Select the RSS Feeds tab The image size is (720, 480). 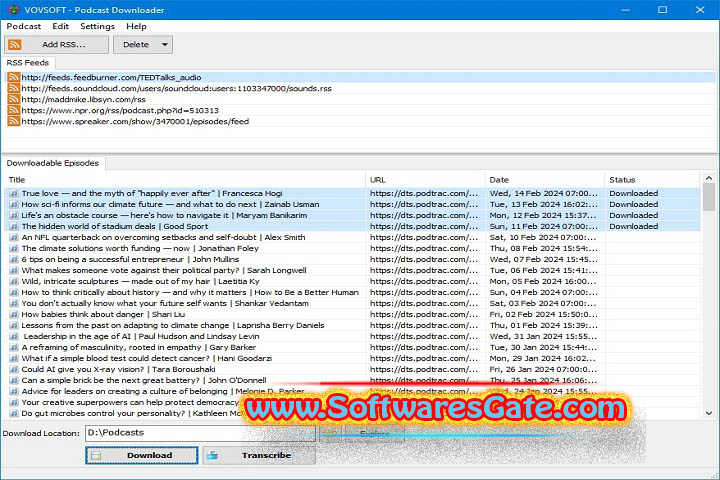click(x=28, y=62)
